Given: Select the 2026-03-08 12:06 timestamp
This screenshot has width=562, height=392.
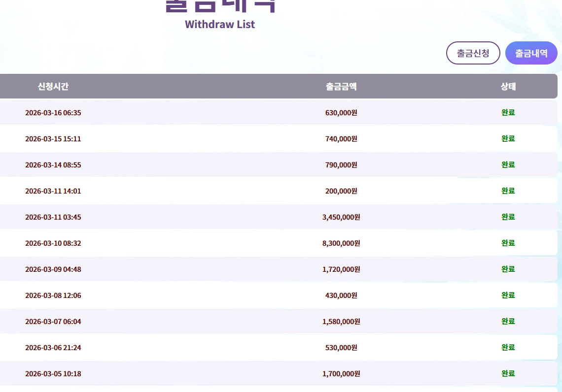Looking at the screenshot, I should tap(53, 295).
